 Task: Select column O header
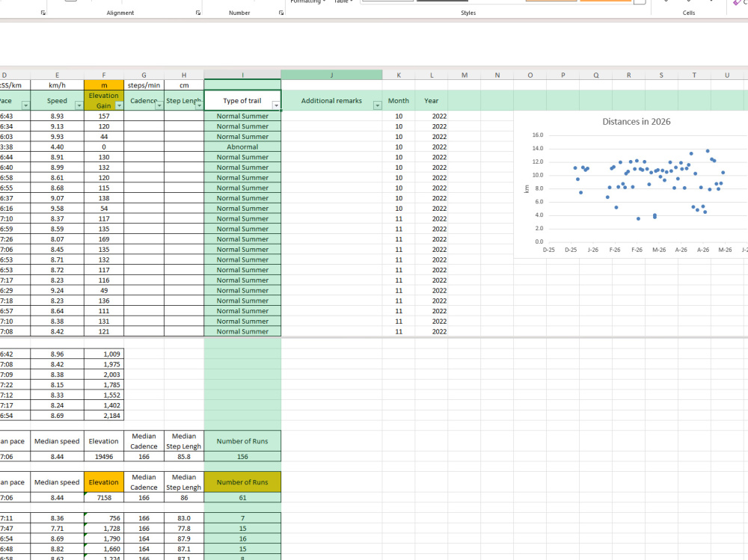point(530,75)
